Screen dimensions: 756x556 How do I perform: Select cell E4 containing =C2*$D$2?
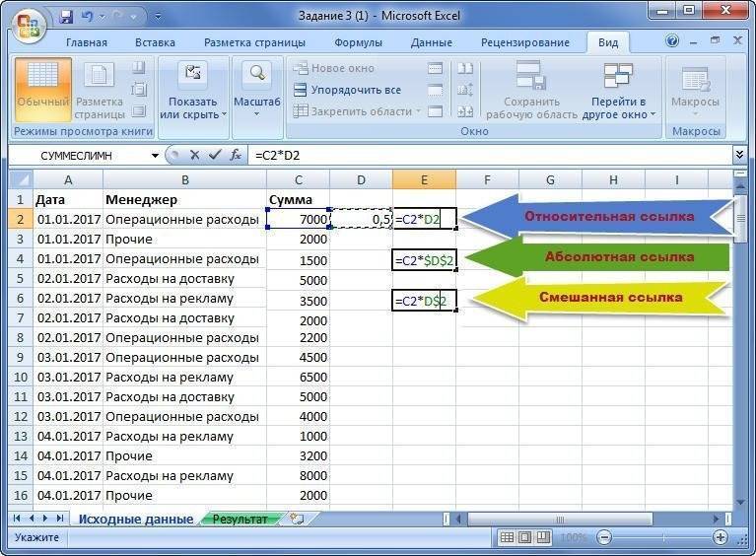tap(424, 259)
